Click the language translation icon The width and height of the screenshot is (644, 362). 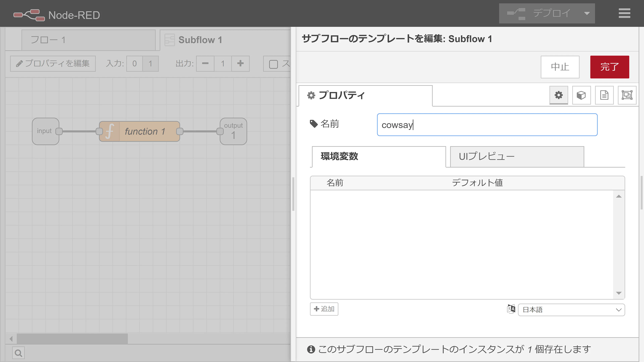pyautogui.click(x=511, y=309)
